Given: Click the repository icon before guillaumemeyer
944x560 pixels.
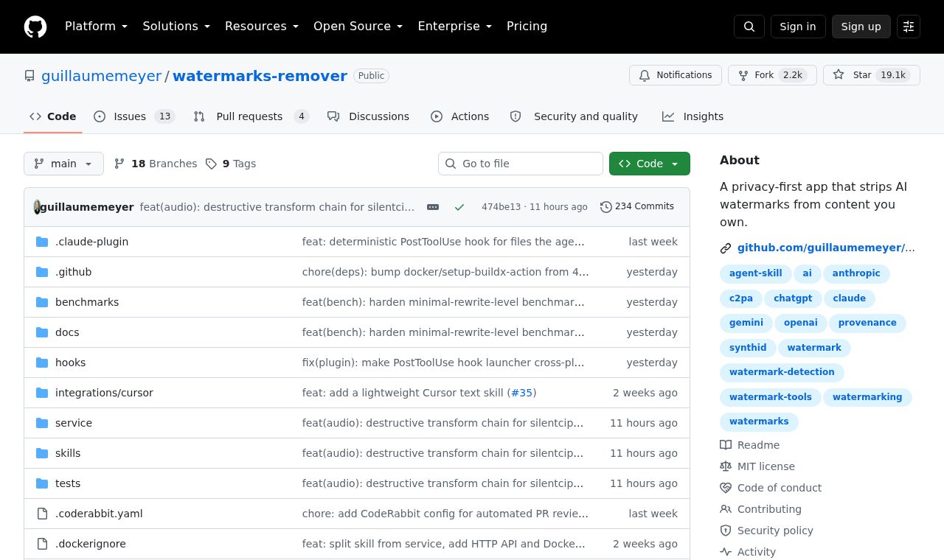Looking at the screenshot, I should (x=29, y=76).
